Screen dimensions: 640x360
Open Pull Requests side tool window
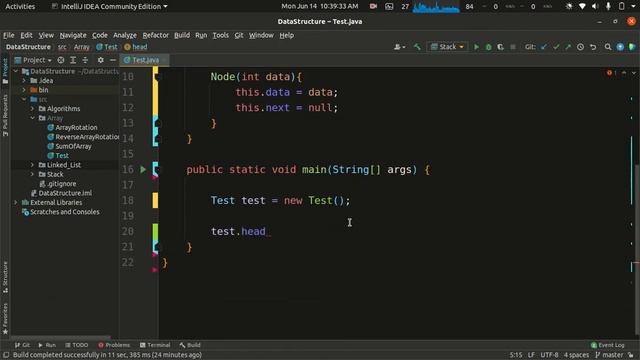click(5, 116)
